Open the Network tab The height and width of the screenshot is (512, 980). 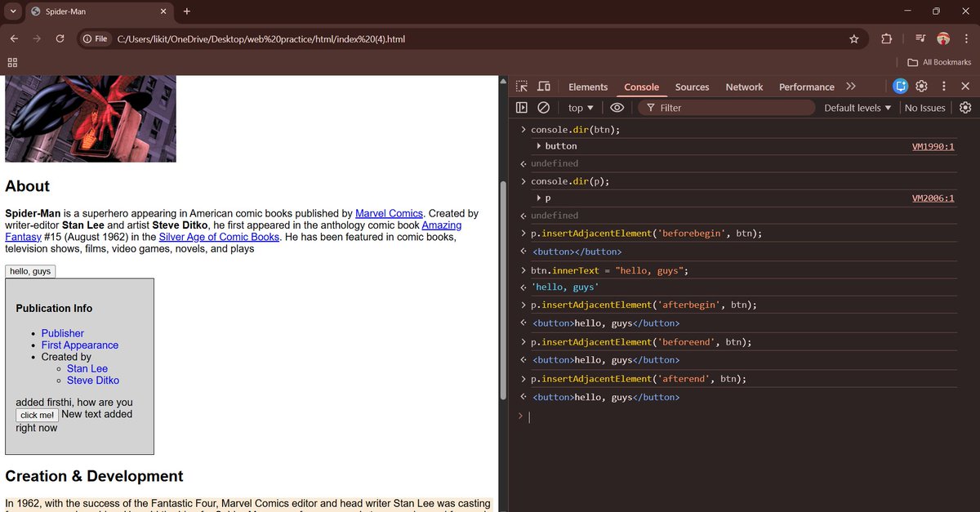[x=744, y=87]
